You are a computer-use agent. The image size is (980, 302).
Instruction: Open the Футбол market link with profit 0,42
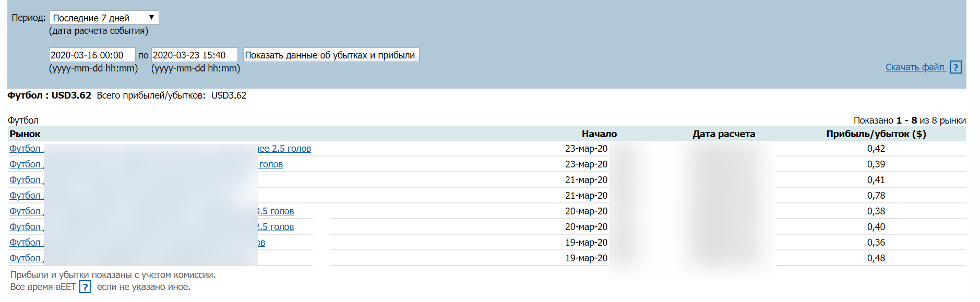25,149
